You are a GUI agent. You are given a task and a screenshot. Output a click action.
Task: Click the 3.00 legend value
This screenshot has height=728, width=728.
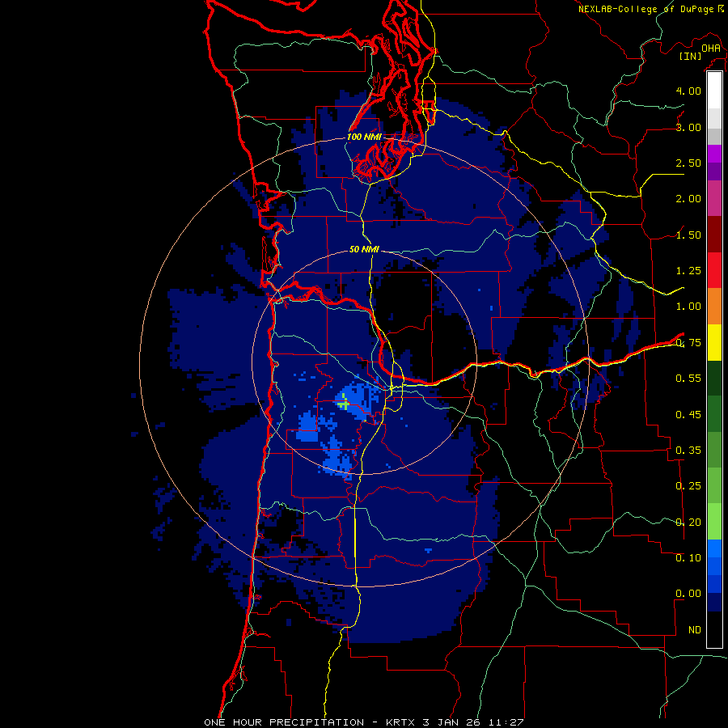pyautogui.click(x=688, y=127)
